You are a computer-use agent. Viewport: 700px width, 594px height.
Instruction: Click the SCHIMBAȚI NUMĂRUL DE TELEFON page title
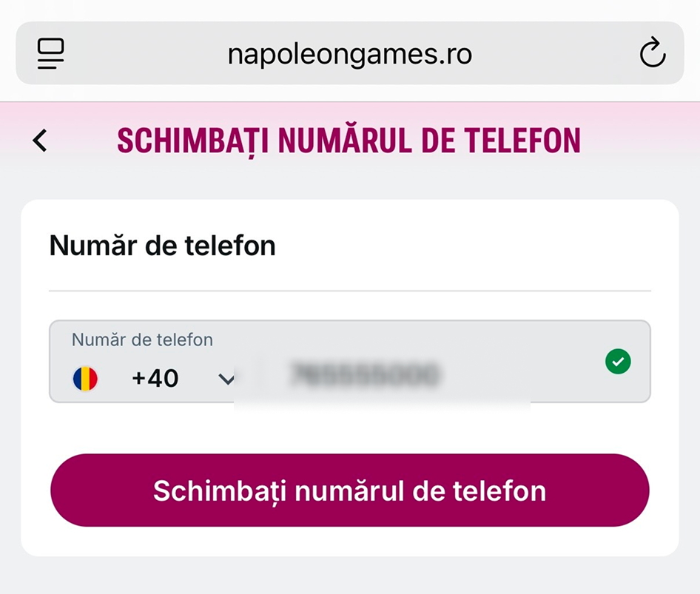(x=349, y=141)
